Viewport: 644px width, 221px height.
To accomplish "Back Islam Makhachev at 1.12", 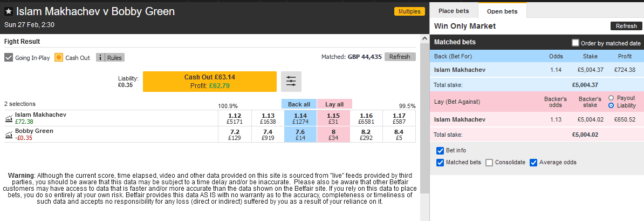I will click(x=235, y=118).
